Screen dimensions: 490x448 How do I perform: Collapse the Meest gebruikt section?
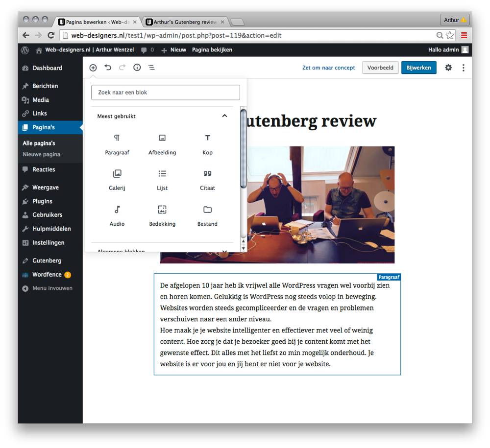tap(224, 116)
